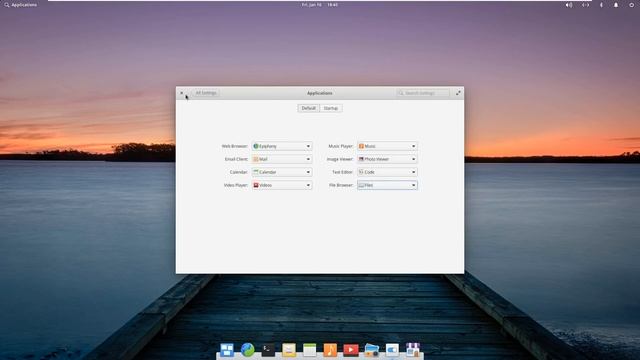Go back to All Settings

click(x=206, y=93)
